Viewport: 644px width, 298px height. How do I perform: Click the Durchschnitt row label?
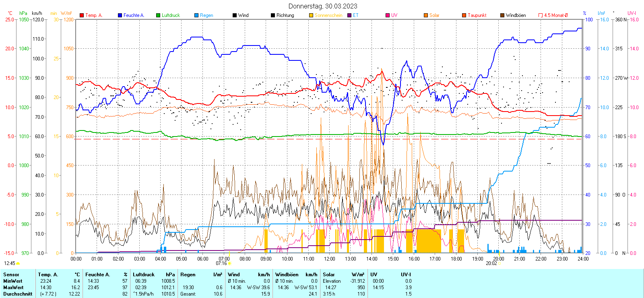(x=18, y=294)
